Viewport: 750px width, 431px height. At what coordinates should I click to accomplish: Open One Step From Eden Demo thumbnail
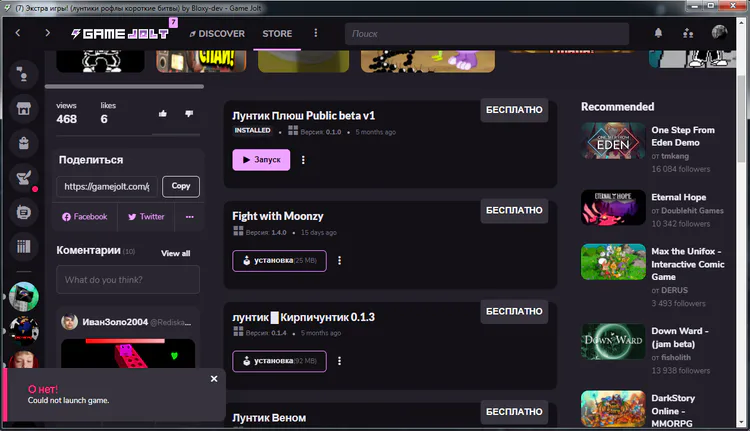pos(613,141)
